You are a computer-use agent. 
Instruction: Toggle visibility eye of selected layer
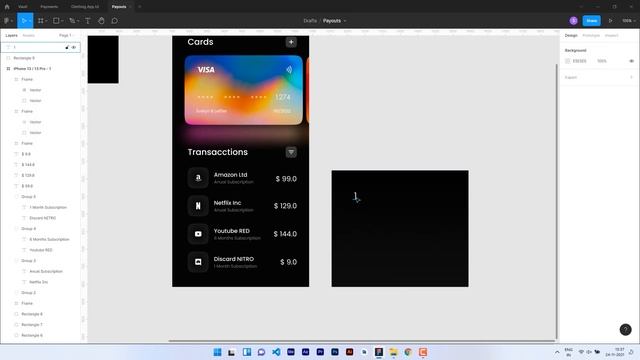[74, 47]
